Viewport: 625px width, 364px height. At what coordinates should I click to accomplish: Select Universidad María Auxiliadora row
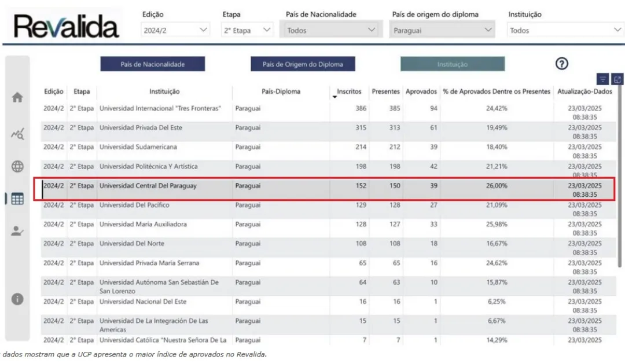(329, 229)
